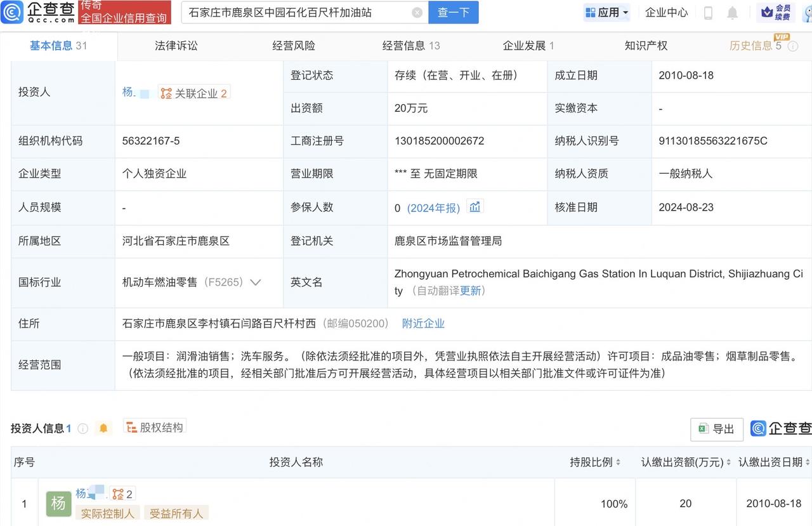Viewport: 812px width, 526px height.
Task: Expand 机动车燃油零售 industry chevron
Action: click(256, 282)
